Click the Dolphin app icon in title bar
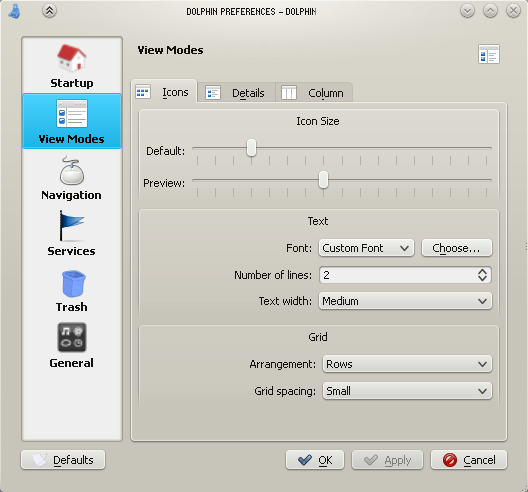This screenshot has height=492, width=528. pos(14,11)
